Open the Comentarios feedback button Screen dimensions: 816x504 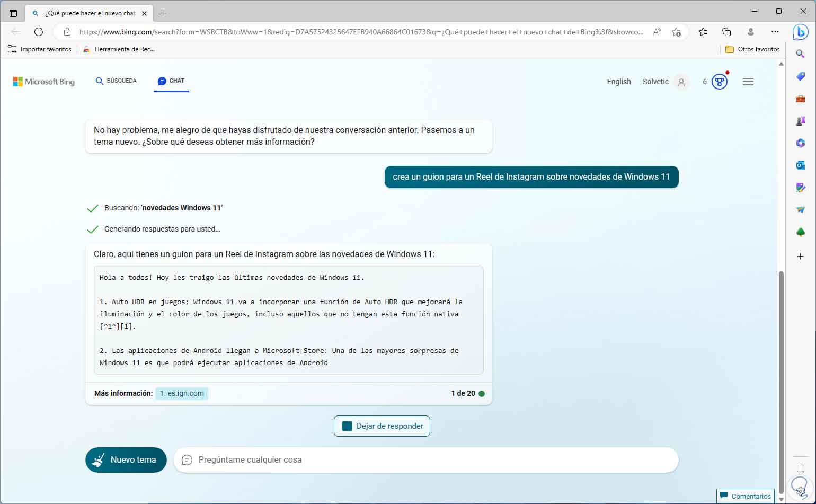[746, 496]
